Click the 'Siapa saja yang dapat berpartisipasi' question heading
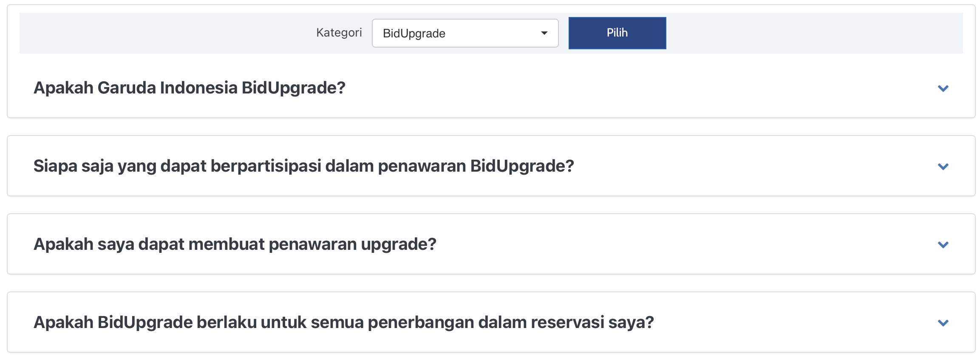 (x=304, y=166)
